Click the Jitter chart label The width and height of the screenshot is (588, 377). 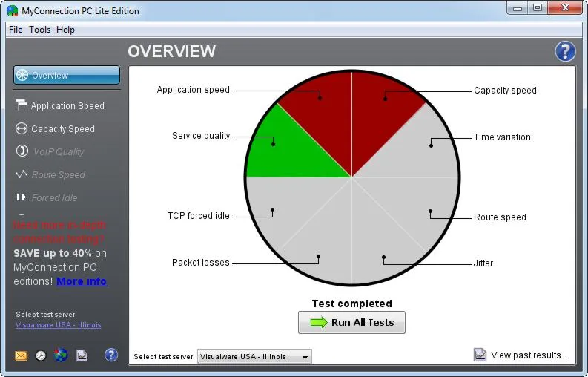[x=483, y=263]
